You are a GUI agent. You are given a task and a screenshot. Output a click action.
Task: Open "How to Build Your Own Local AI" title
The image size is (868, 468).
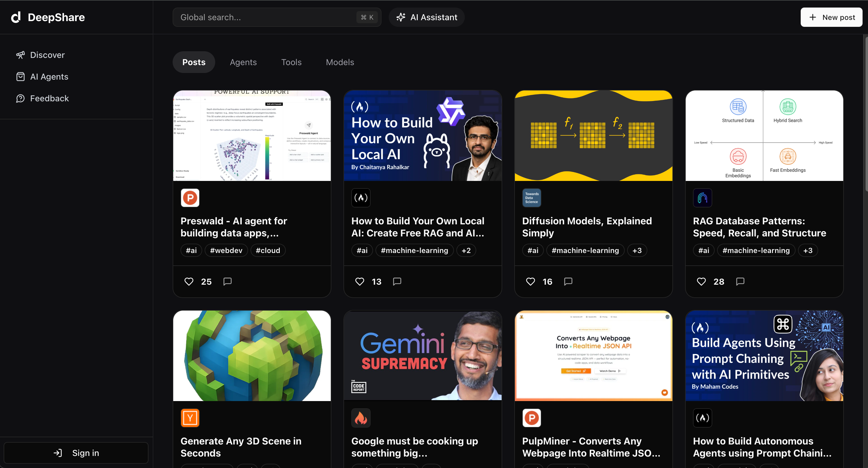[418, 227]
